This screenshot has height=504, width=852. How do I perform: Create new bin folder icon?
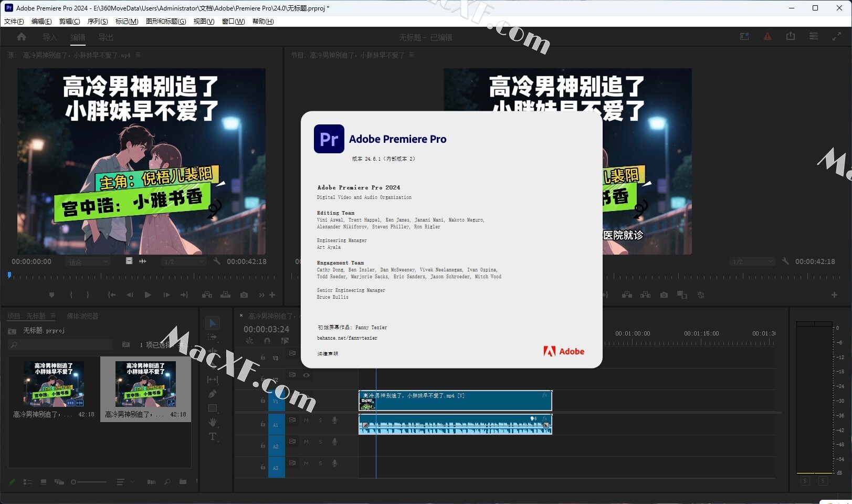[183, 482]
